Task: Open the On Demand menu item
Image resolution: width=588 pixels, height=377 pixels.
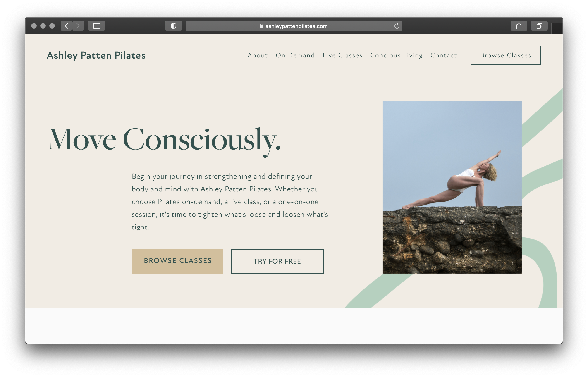Action: coord(295,55)
